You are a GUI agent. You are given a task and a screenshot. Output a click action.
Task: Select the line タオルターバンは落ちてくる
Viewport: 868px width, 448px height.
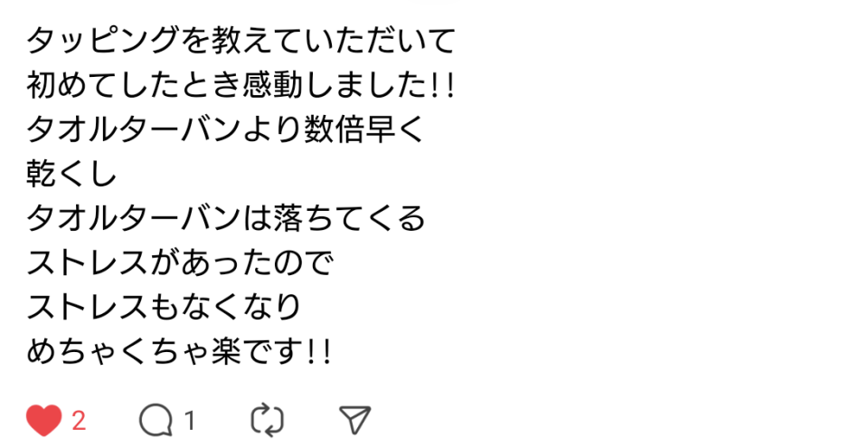tap(226, 218)
